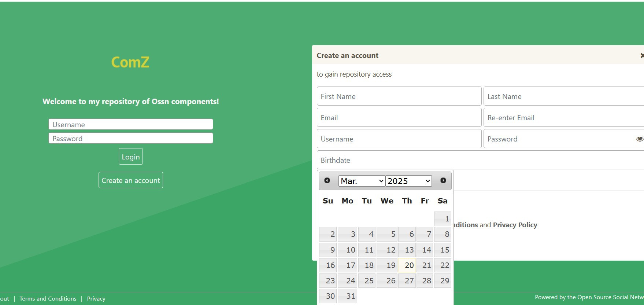644x305 pixels.
Task: Click the login Username field
Action: click(130, 125)
